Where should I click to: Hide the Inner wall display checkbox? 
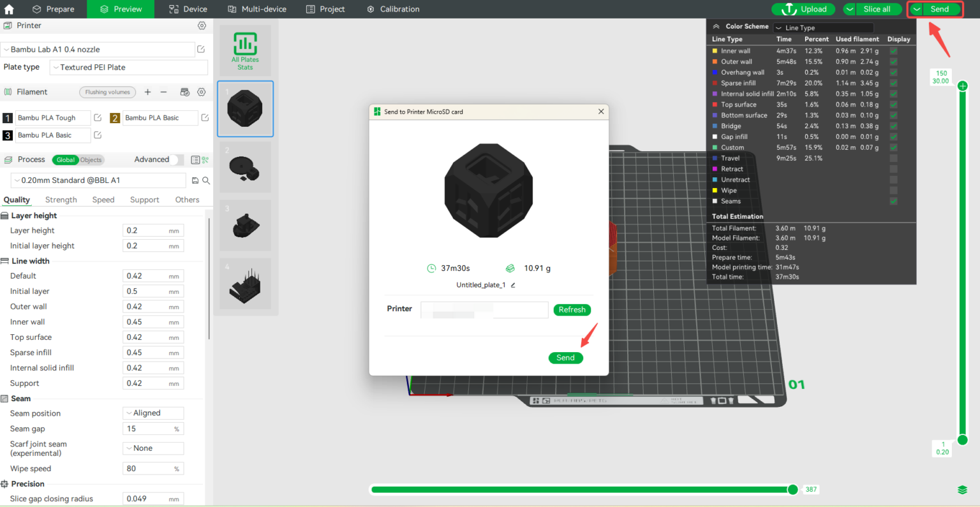pyautogui.click(x=893, y=51)
